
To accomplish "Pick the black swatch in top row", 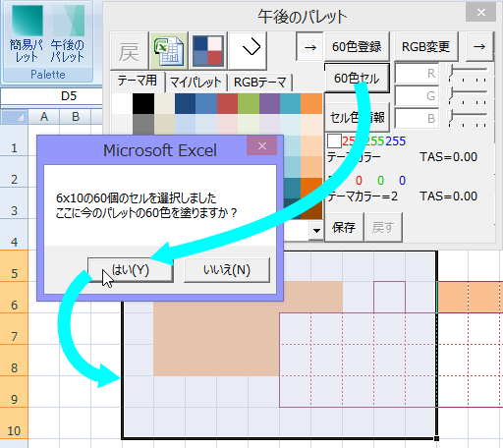I will click(x=143, y=103).
